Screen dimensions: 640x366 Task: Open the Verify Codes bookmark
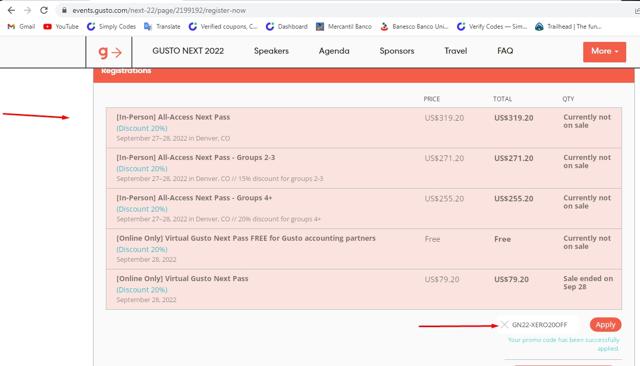(492, 27)
